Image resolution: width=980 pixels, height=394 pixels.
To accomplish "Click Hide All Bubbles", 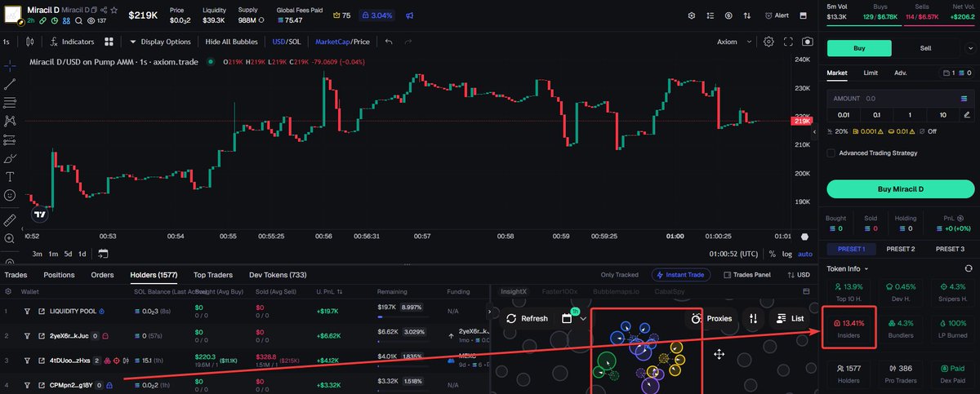I will point(232,42).
